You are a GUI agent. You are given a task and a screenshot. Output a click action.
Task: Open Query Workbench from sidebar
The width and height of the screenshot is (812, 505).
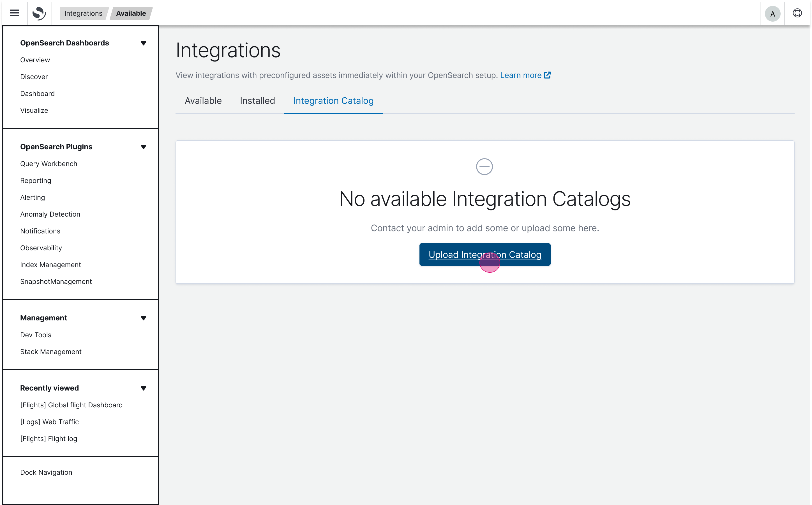[49, 164]
